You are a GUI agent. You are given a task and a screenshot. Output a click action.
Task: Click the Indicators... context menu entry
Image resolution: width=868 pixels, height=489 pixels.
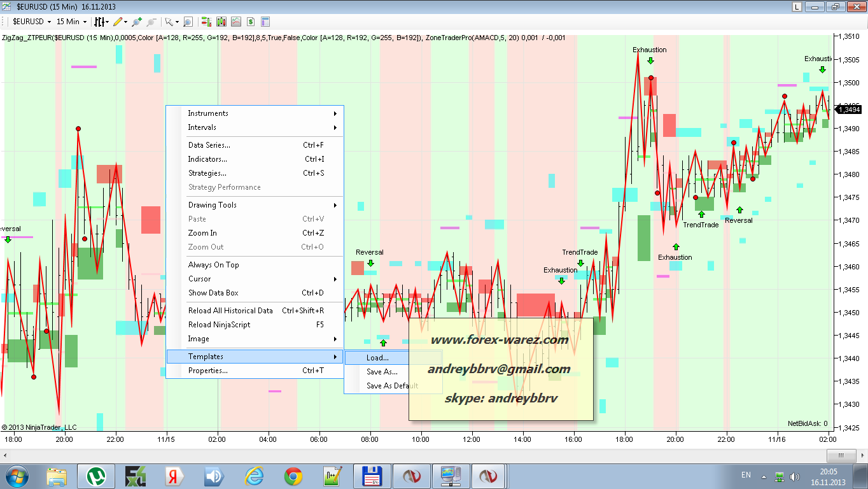[x=207, y=159]
